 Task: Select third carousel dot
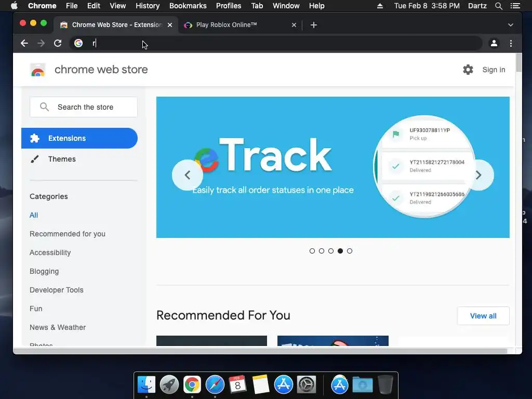pos(331,251)
